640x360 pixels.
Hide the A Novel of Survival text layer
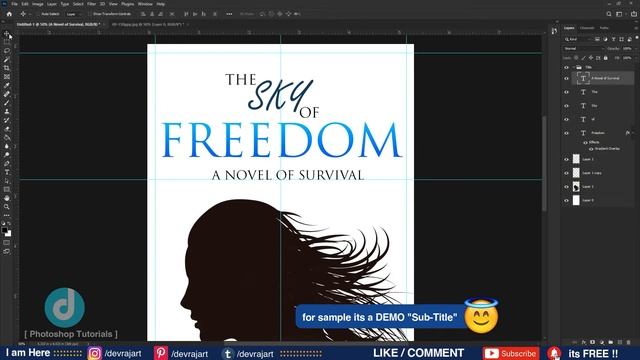point(566,78)
